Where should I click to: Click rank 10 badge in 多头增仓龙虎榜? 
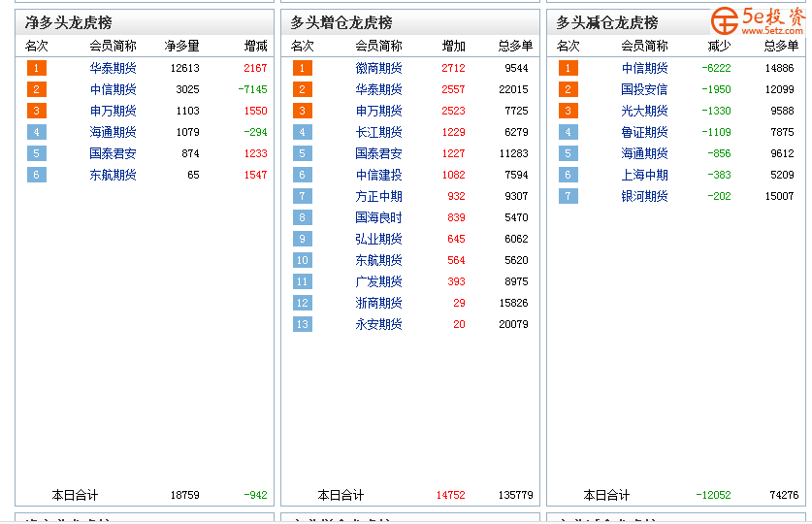point(303,260)
